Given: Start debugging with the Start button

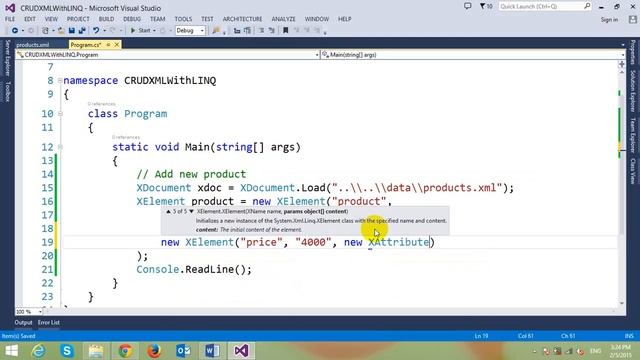Looking at the screenshot, I should 140,31.
